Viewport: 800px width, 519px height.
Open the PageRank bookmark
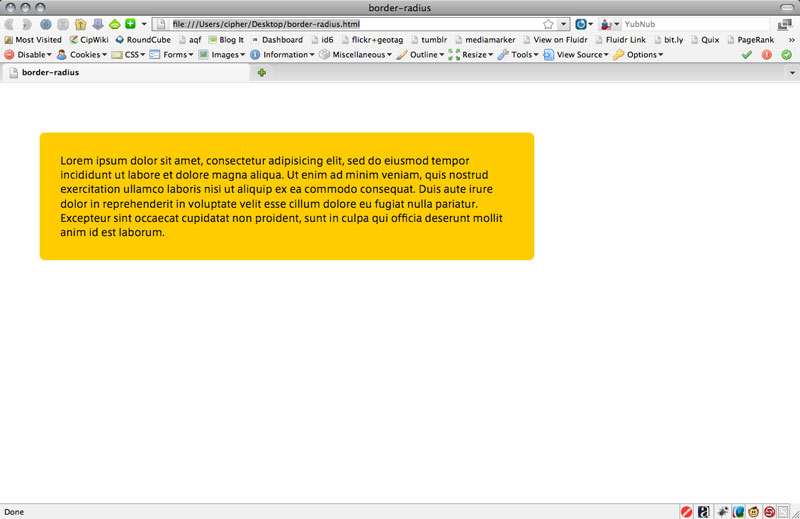pos(750,40)
